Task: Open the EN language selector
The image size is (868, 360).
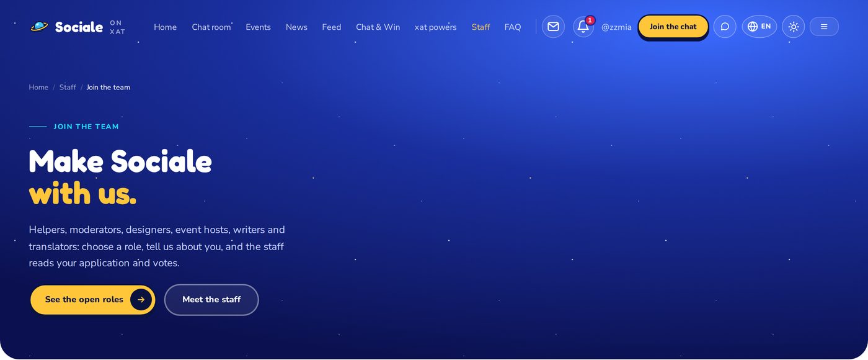Action: click(x=759, y=27)
